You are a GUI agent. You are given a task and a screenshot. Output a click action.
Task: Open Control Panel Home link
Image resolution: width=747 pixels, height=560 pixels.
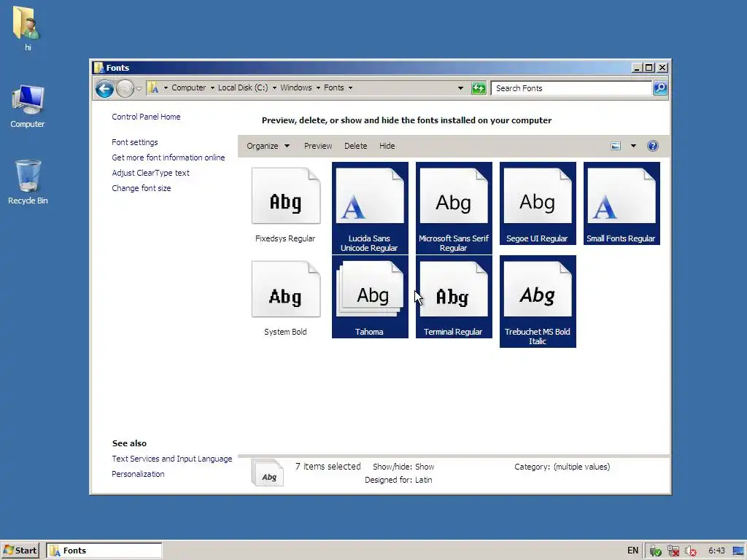146,117
